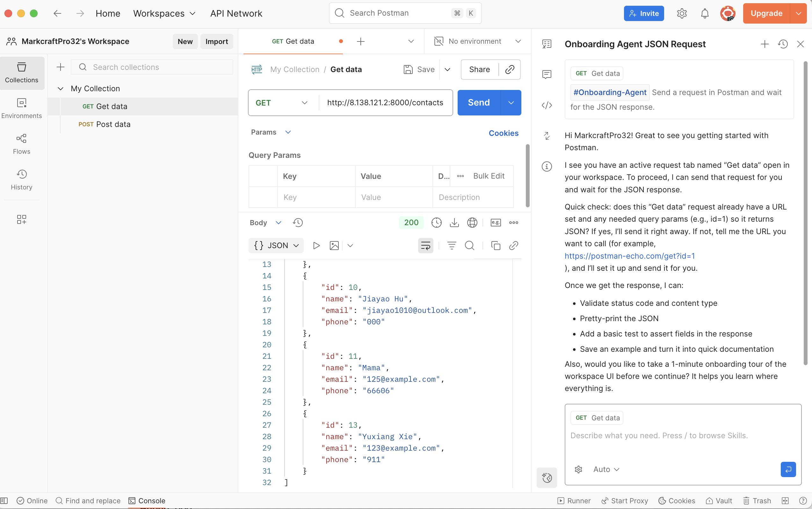Preview the response with play icon
Viewport: 812px width, 509px height.
pyautogui.click(x=316, y=246)
